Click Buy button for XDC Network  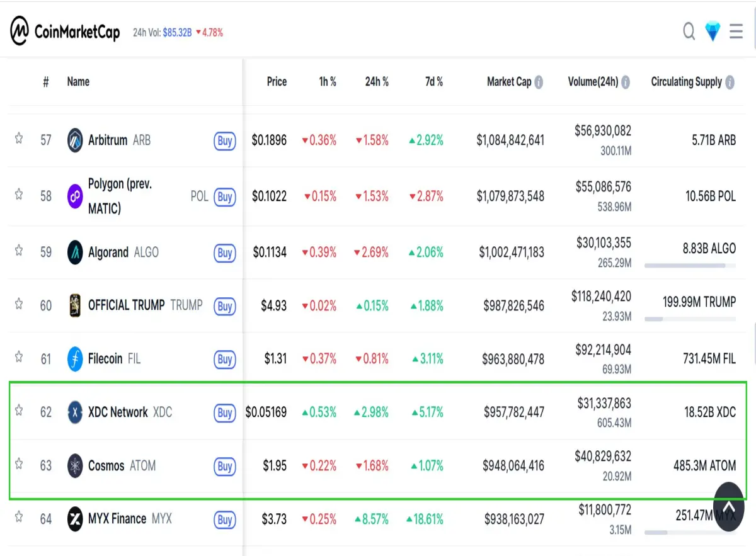coord(225,413)
